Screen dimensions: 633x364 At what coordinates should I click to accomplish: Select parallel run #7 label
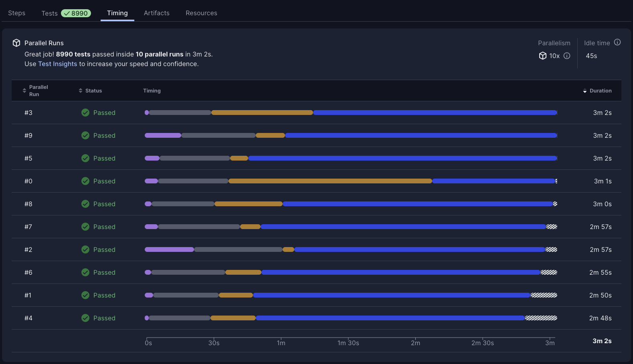[x=28, y=227]
